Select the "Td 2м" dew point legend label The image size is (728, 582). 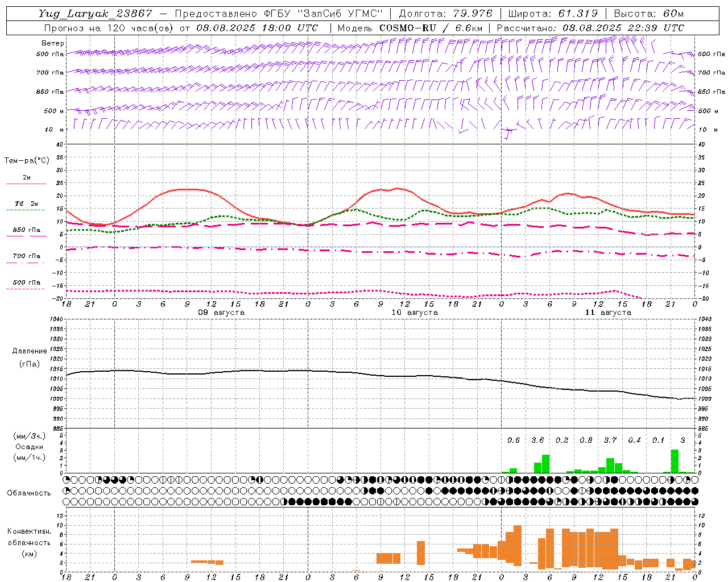(x=26, y=203)
